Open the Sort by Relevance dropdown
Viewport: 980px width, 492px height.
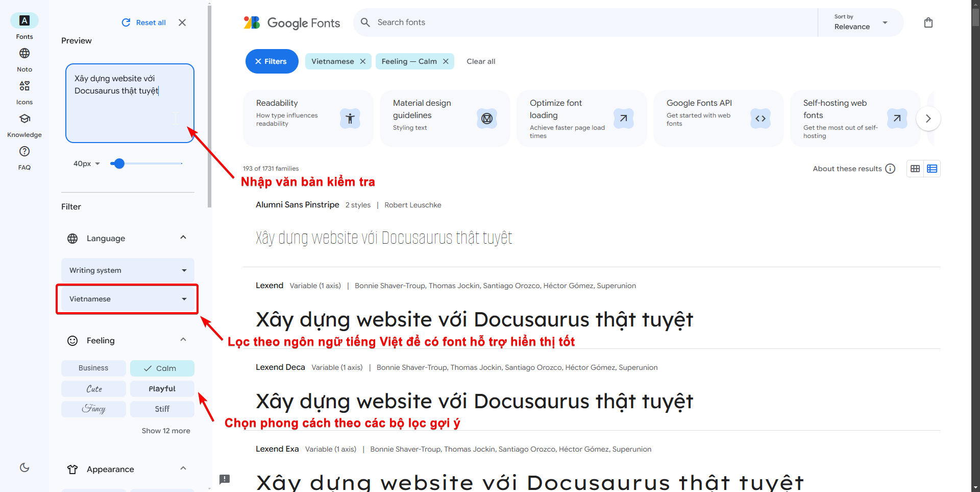click(x=861, y=22)
